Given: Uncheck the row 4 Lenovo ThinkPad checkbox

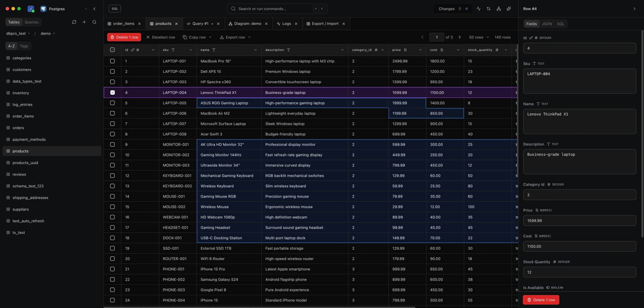Looking at the screenshot, I should coord(112,93).
